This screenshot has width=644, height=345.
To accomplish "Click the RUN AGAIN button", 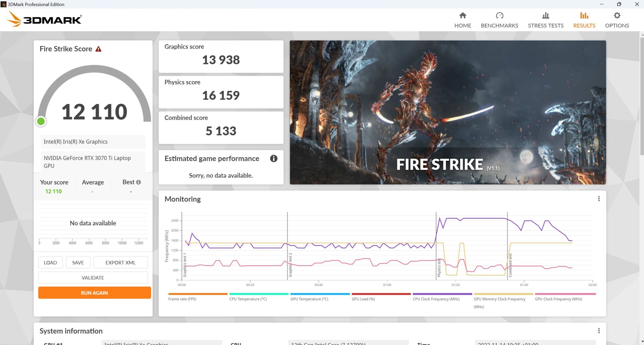I will click(x=94, y=292).
